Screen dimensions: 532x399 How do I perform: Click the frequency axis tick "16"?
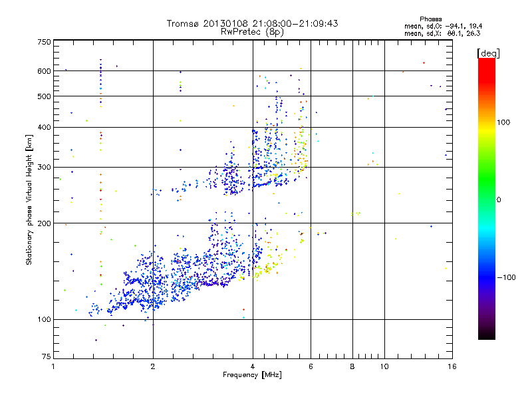[x=452, y=366]
